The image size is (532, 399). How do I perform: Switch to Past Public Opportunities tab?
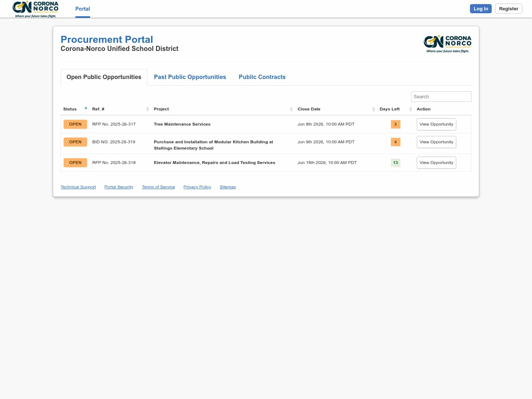coord(190,77)
